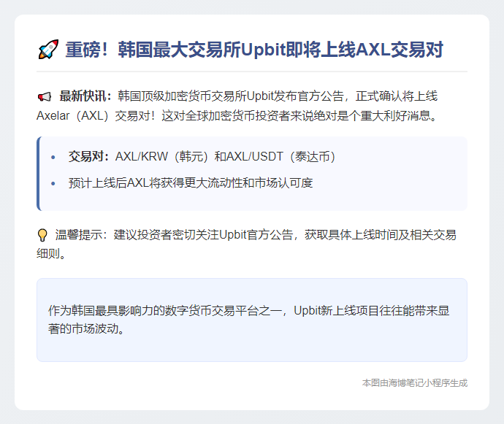Click the rocket emoji in the headline
This screenshot has height=424, width=504.
[x=48, y=50]
